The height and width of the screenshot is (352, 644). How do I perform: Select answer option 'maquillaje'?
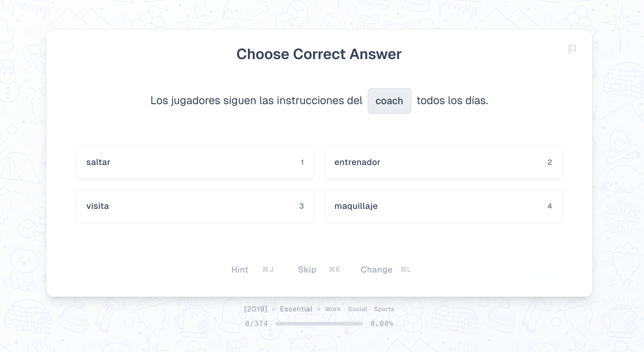click(x=443, y=206)
